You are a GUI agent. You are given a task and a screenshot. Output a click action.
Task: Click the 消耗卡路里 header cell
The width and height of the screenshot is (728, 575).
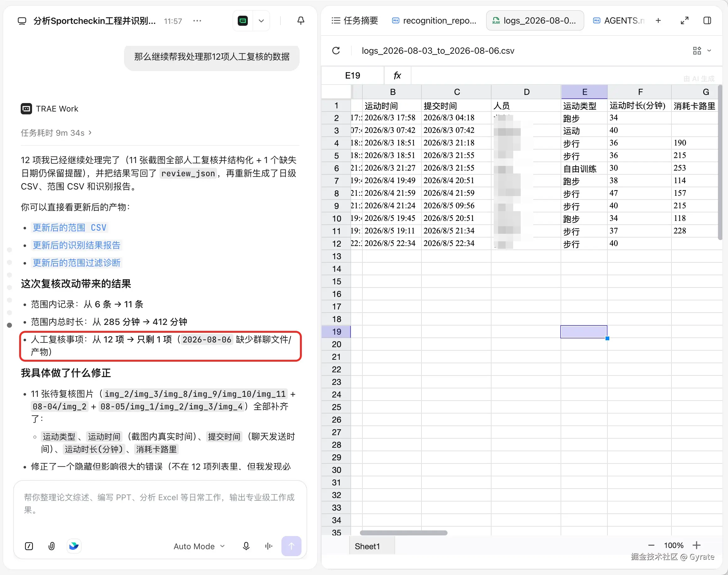click(695, 106)
